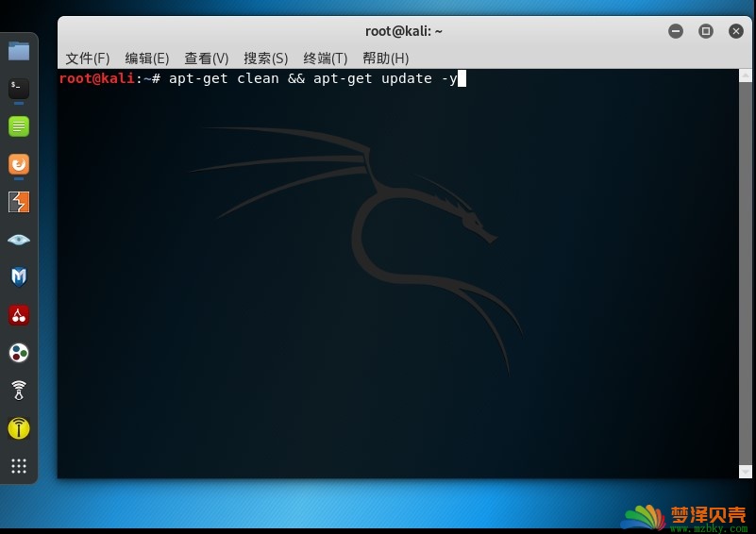Launch Metasploit Framework from the dock
Viewport: 756px width, 534px height.
pyautogui.click(x=19, y=277)
